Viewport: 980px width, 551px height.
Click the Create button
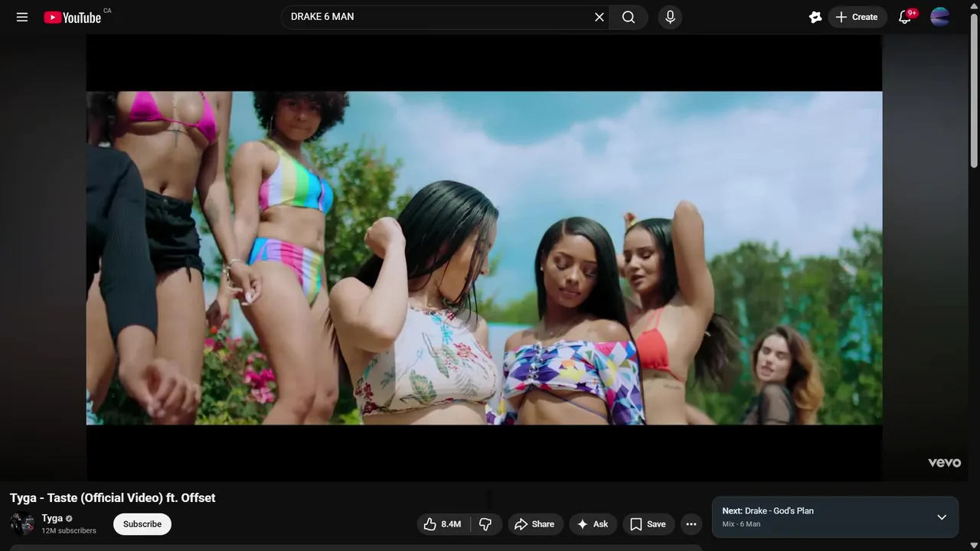857,17
